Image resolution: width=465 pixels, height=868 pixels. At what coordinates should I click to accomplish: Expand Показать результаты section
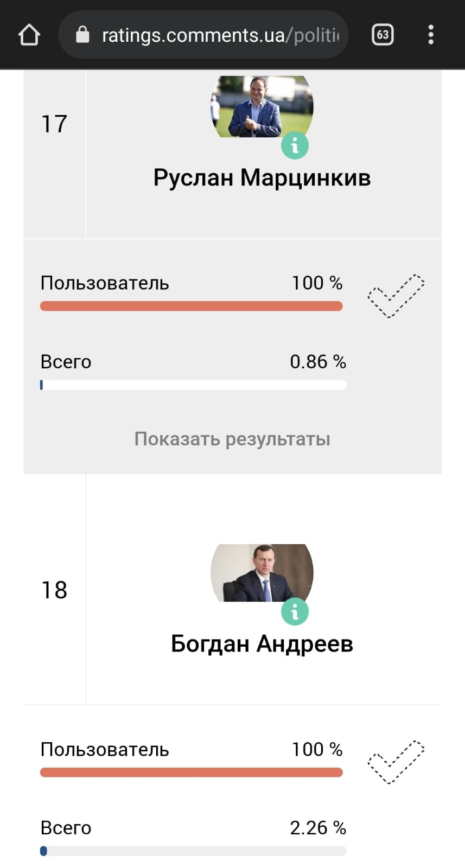pos(232,439)
